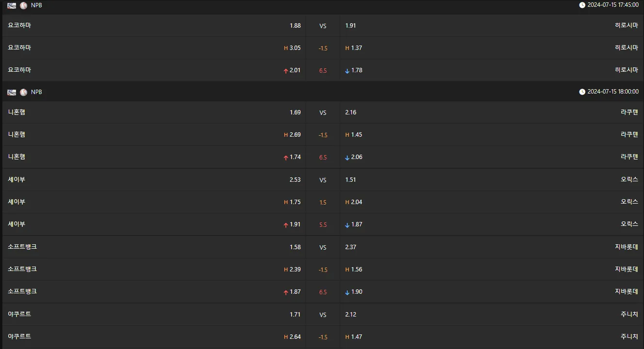Click blue down arrow next to 2.06 odds
The height and width of the screenshot is (349, 644).
[x=347, y=158]
